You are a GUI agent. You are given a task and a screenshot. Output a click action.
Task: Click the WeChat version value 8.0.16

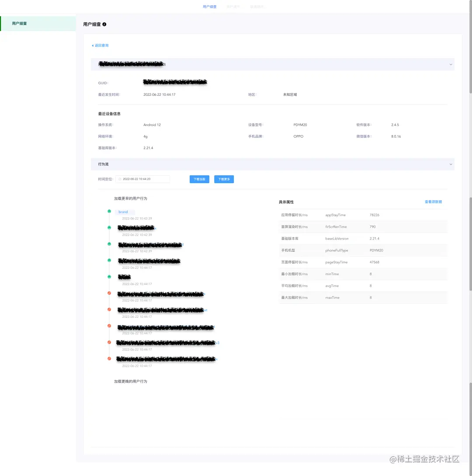coord(396,136)
